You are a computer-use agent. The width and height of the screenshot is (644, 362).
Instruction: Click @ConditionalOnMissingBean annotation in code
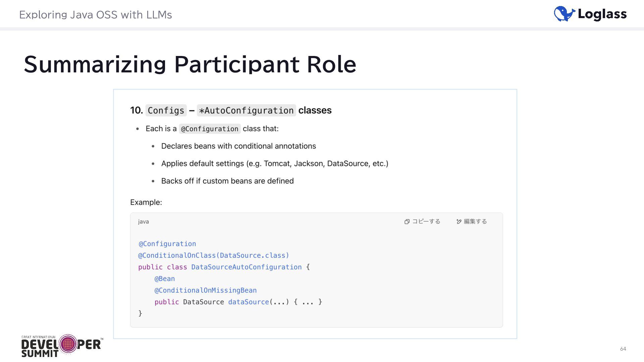tap(205, 290)
